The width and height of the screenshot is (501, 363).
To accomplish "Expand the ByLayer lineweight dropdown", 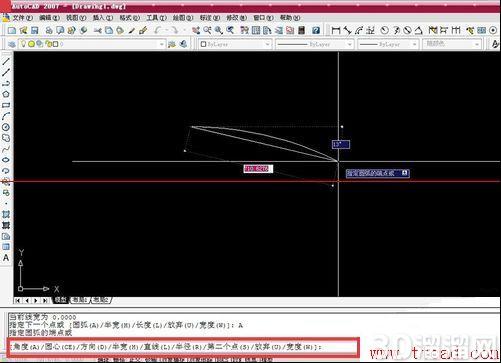I will (414, 44).
